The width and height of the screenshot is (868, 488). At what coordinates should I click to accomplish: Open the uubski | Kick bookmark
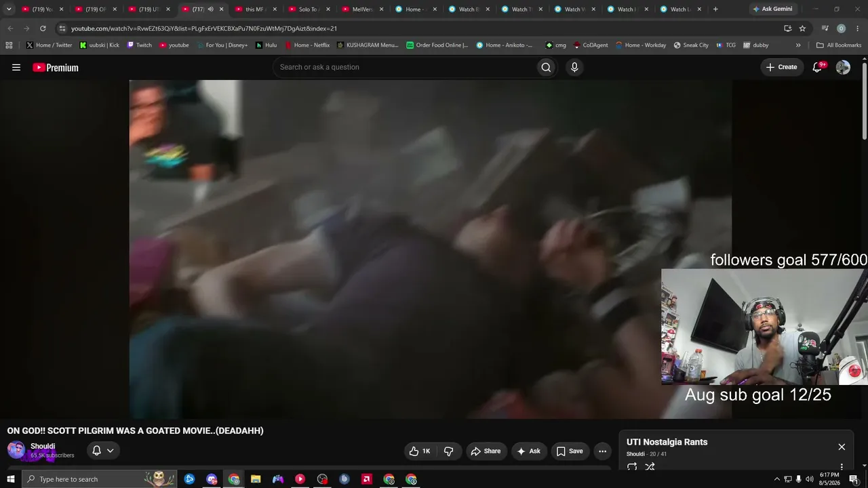tap(99, 45)
